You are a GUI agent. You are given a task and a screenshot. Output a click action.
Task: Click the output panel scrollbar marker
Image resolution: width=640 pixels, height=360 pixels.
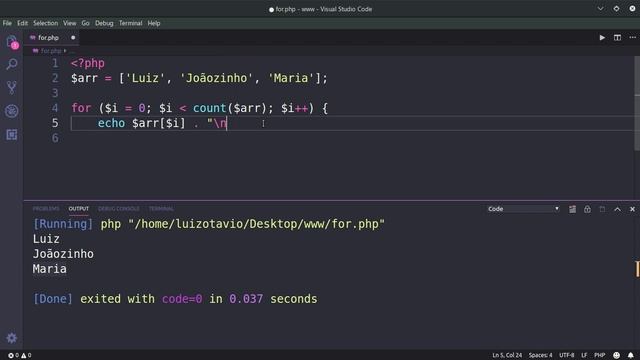tap(638, 269)
